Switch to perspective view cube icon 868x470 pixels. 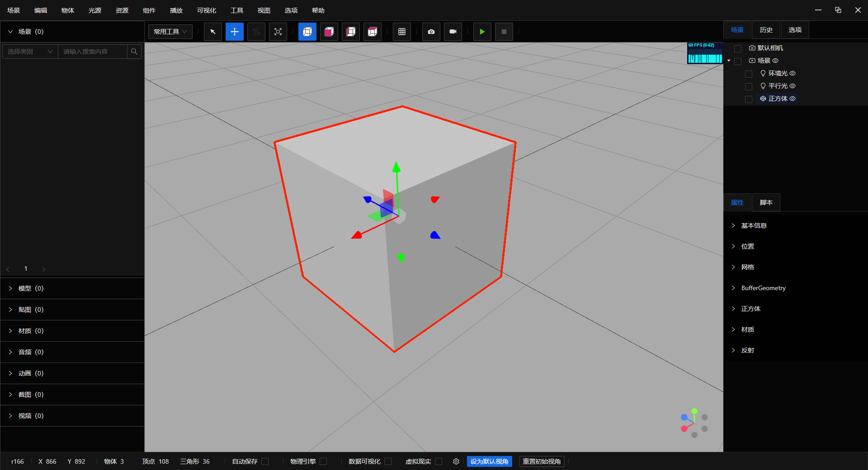click(307, 32)
